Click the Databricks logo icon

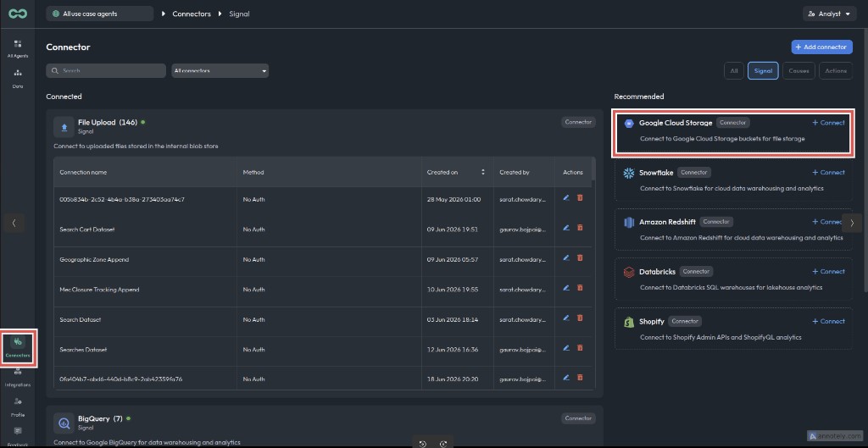point(629,272)
